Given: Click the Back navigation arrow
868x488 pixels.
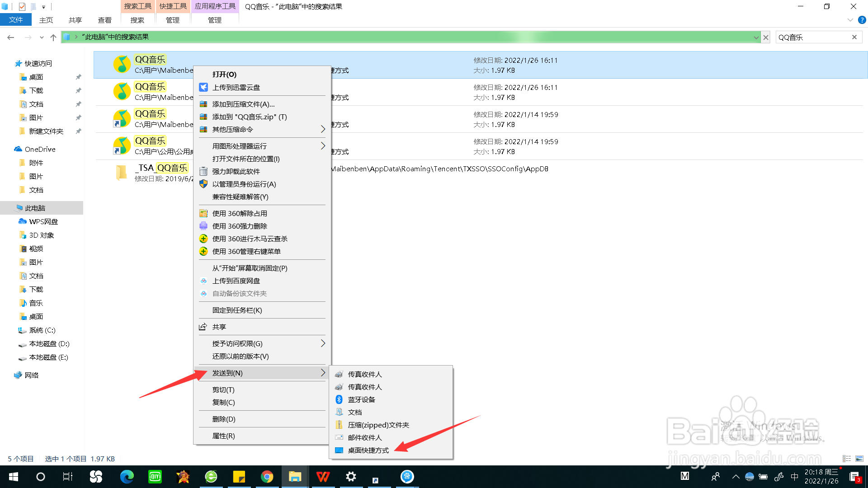Looking at the screenshot, I should pos(11,37).
